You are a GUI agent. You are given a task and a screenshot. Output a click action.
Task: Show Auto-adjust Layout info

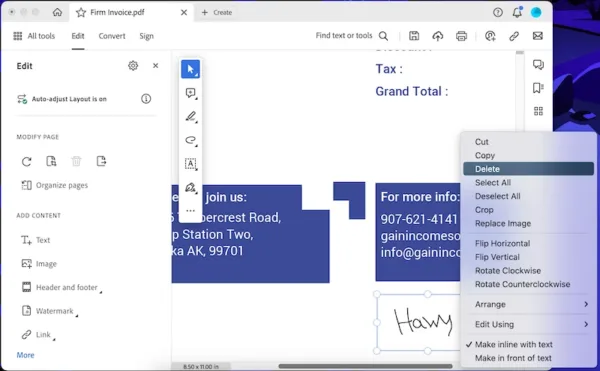click(x=146, y=99)
